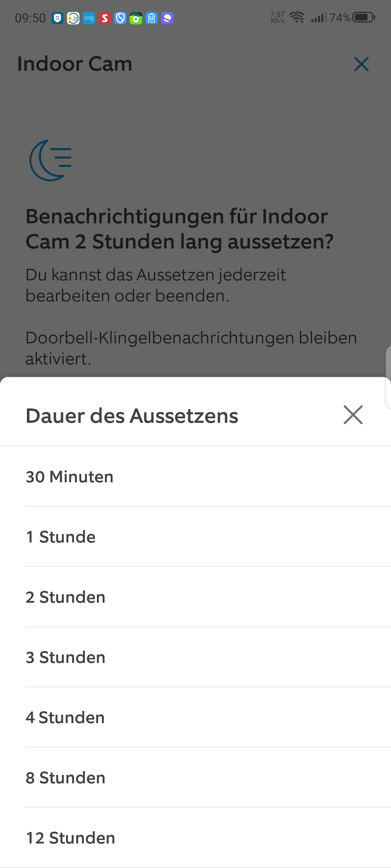
Task: Set snooze duration to 8 Stunden
Action: pyautogui.click(x=66, y=778)
